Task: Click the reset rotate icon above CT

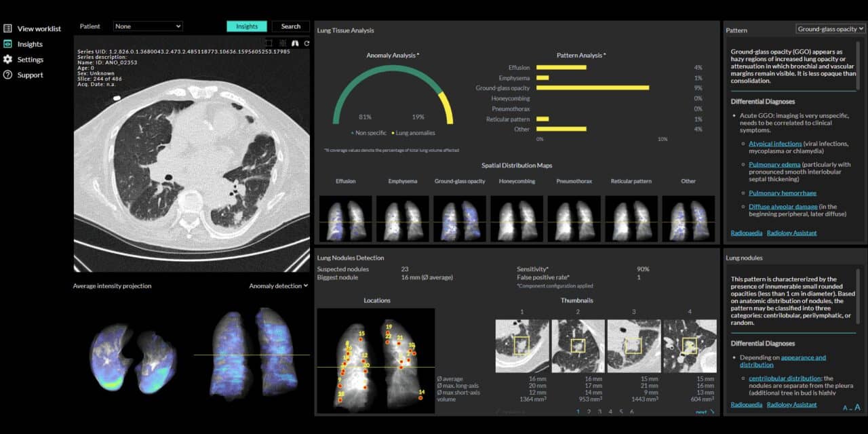Action: pos(307,43)
